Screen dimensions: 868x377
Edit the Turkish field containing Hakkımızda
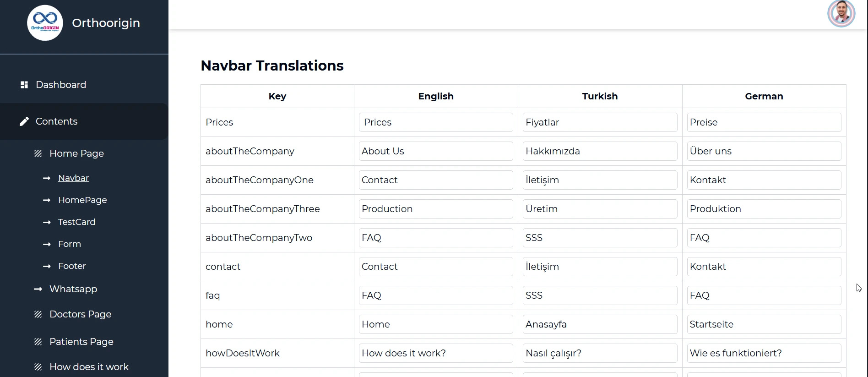pyautogui.click(x=600, y=151)
